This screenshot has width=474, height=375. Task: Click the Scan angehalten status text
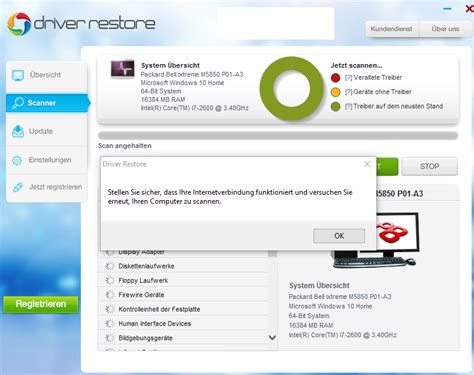click(x=125, y=146)
